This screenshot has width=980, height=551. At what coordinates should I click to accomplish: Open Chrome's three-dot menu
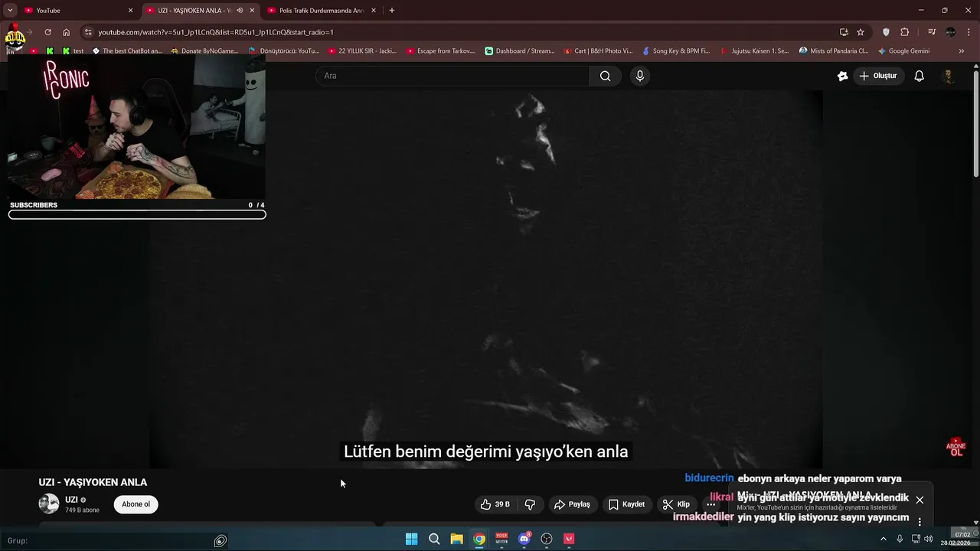pos(968,32)
